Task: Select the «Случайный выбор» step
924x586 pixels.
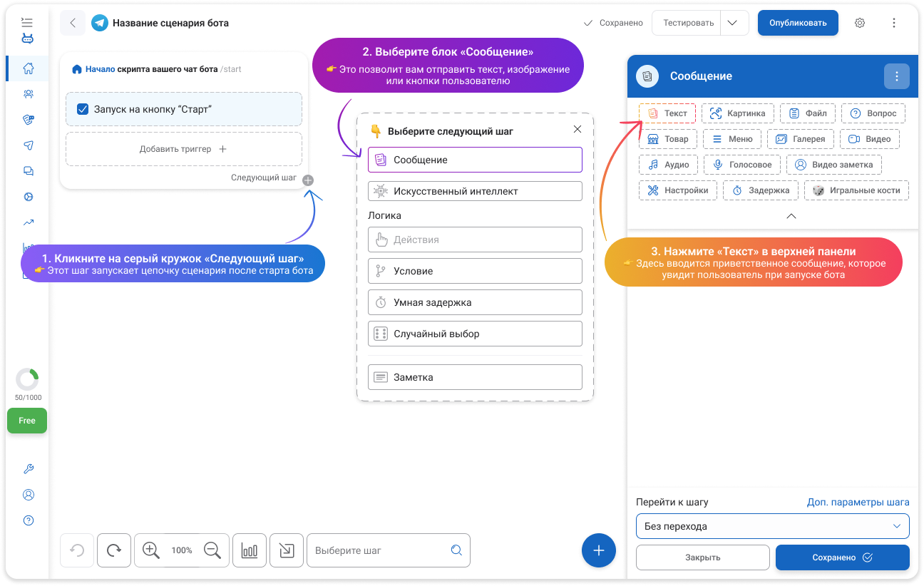Action: 475,334
